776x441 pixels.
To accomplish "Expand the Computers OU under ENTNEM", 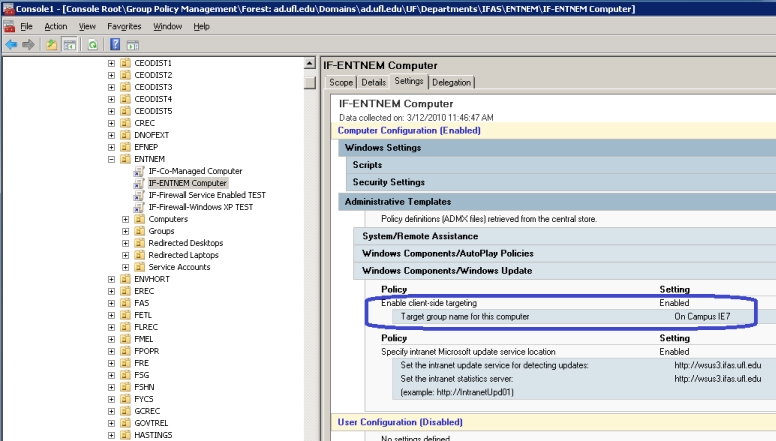I will [x=126, y=219].
